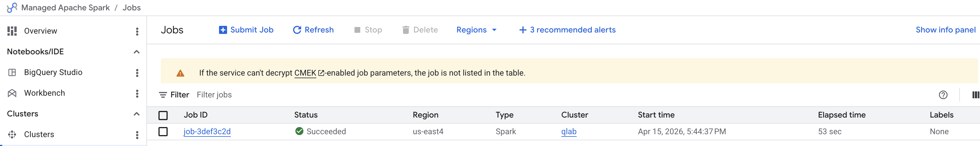This screenshot has width=980, height=146.
Task: Open the job-3def3c2d job link
Action: (x=207, y=132)
